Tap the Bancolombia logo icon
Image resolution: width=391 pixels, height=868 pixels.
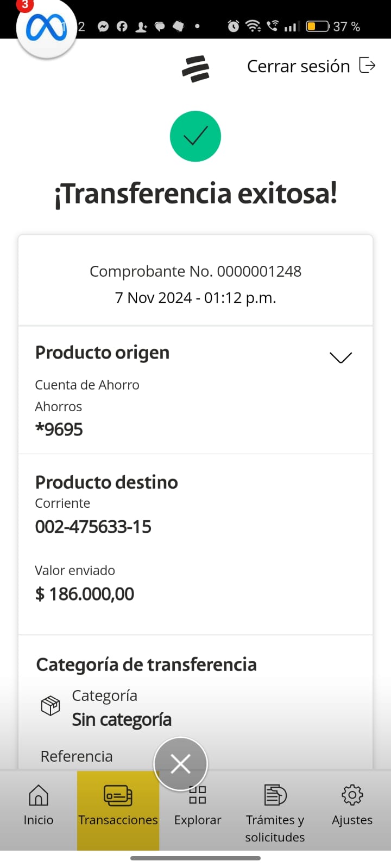[x=195, y=69]
